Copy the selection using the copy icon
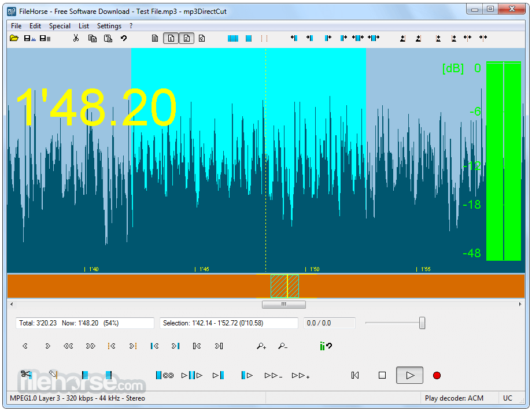Image resolution: width=532 pixels, height=411 pixels. 93,38
